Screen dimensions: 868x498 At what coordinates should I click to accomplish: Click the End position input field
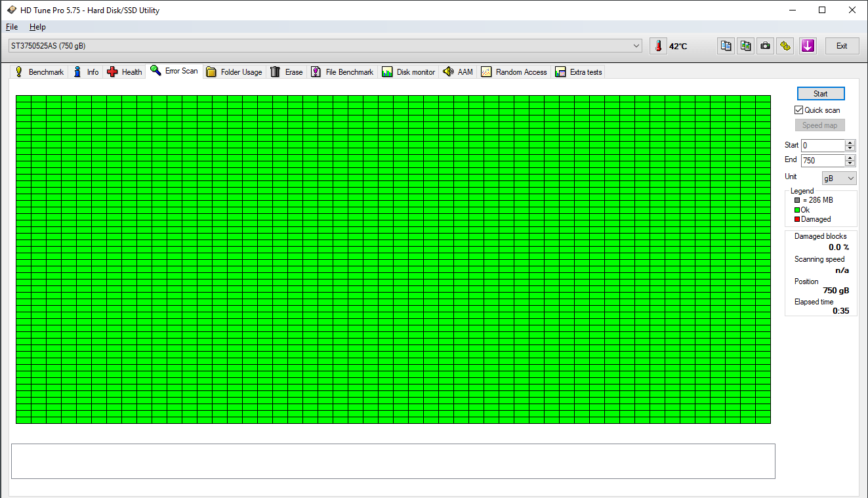tap(823, 161)
